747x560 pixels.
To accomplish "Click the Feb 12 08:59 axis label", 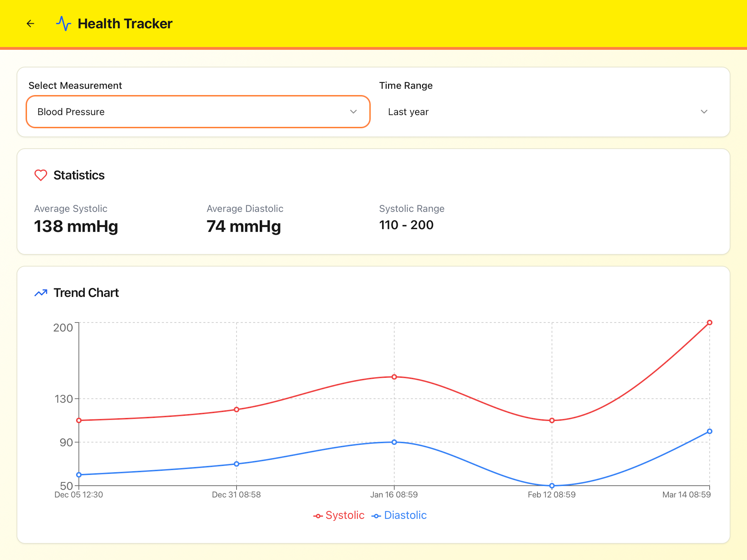I will click(x=552, y=495).
